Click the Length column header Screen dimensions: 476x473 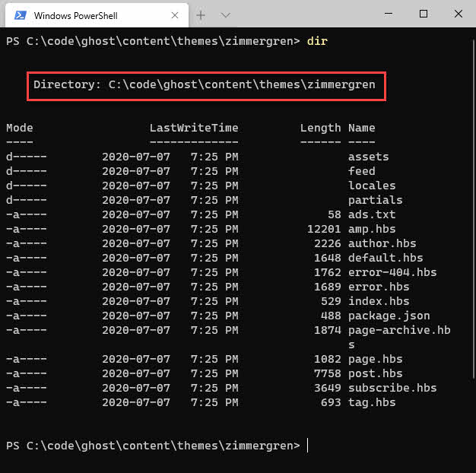(x=320, y=128)
